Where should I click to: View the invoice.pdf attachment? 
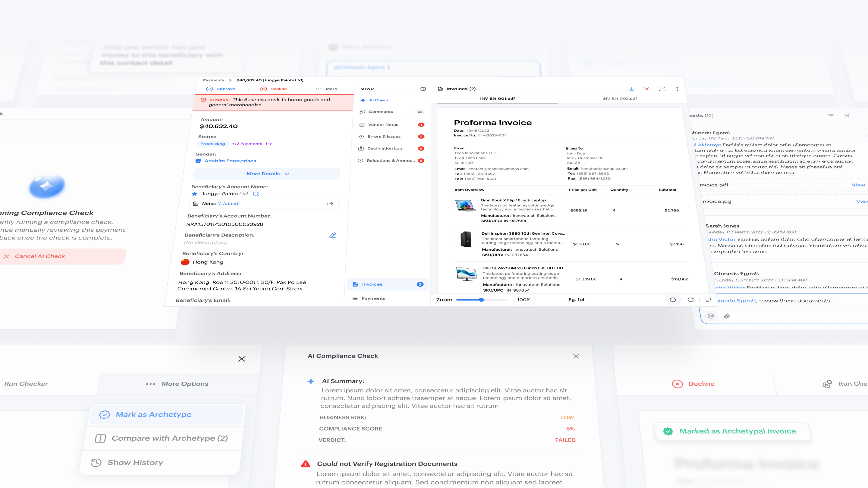pos(858,185)
